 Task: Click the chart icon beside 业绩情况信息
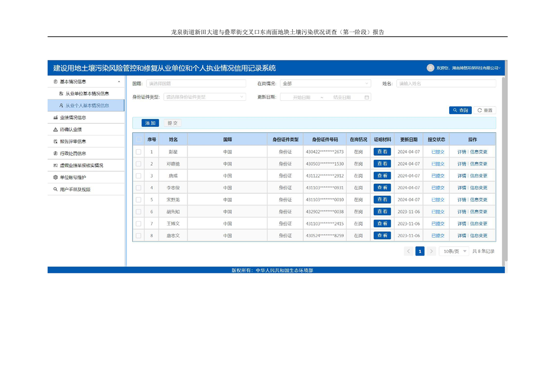(x=55, y=118)
